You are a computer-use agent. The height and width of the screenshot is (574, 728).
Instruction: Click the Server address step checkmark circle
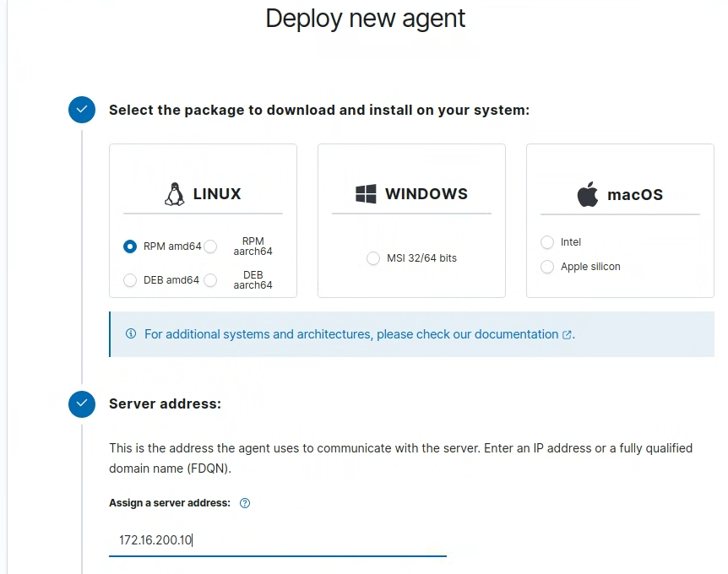point(82,403)
